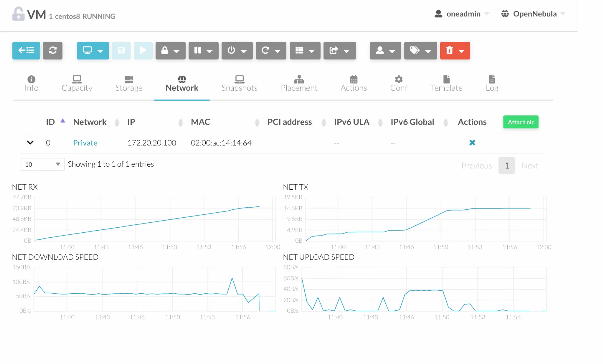Open the red terminate trash dropdown

click(455, 50)
